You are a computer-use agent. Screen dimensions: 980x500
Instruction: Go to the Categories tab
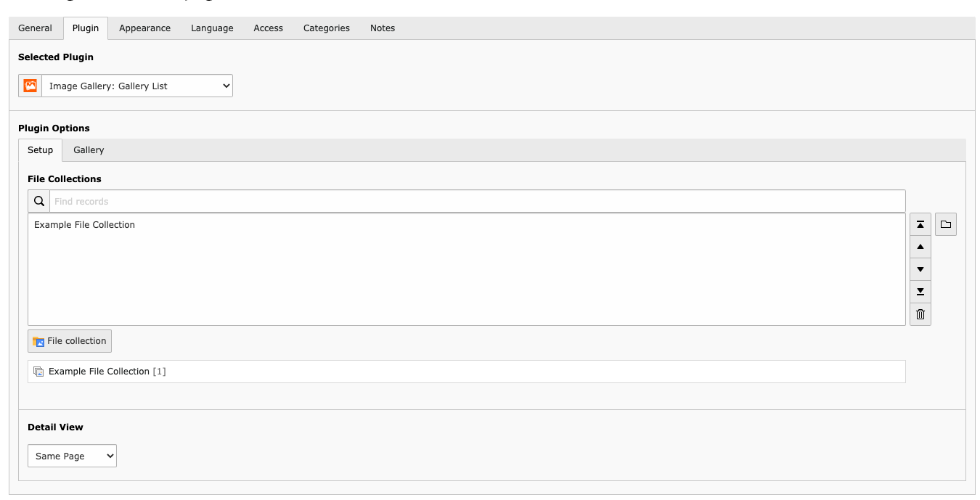(x=327, y=28)
